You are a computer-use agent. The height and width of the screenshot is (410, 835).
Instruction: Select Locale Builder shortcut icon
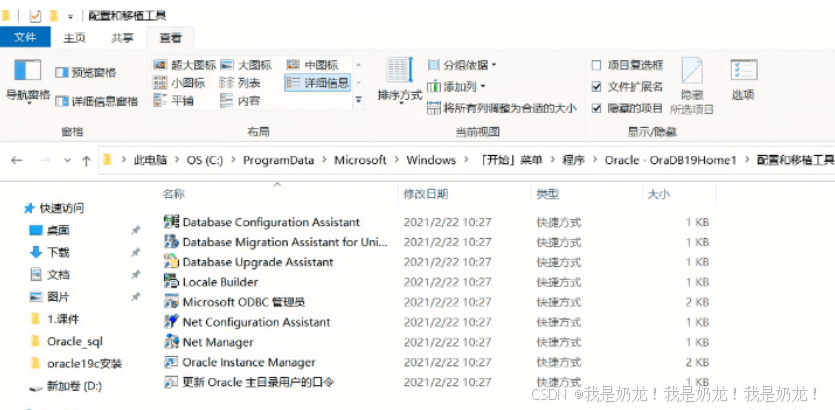tap(171, 282)
